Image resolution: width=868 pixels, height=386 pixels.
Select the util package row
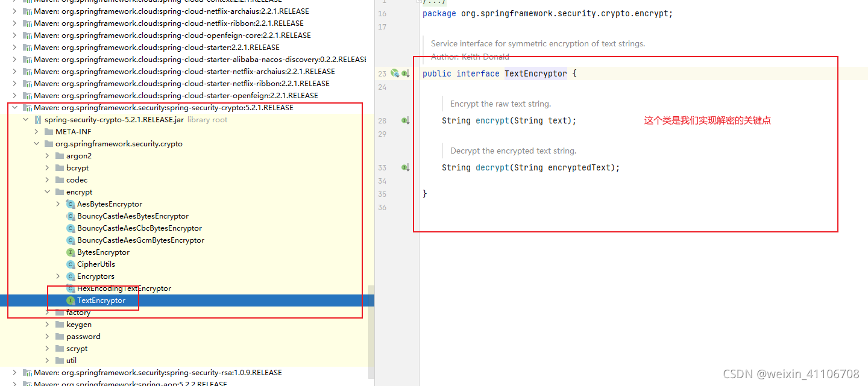point(187,361)
